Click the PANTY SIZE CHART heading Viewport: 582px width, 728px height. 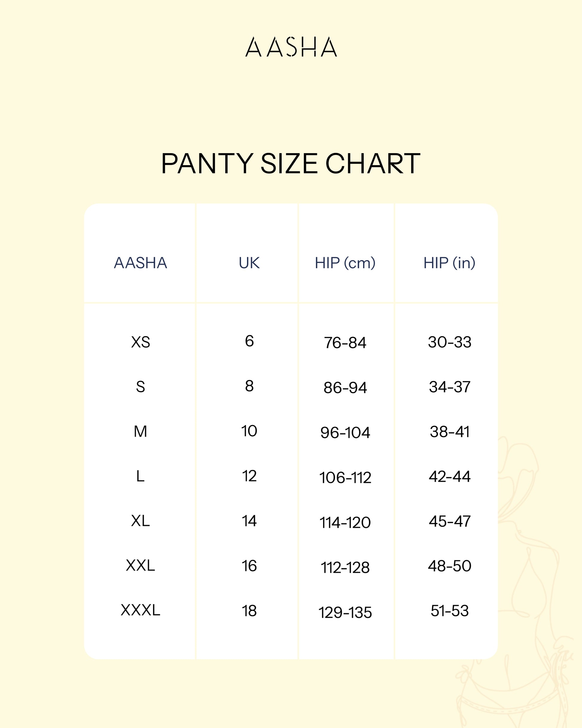291,164
